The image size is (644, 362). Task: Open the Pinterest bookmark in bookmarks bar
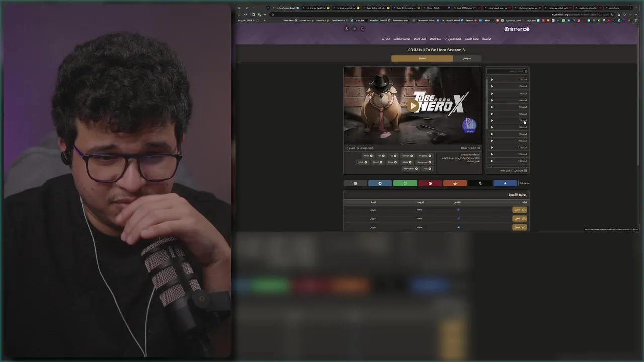pos(471,20)
